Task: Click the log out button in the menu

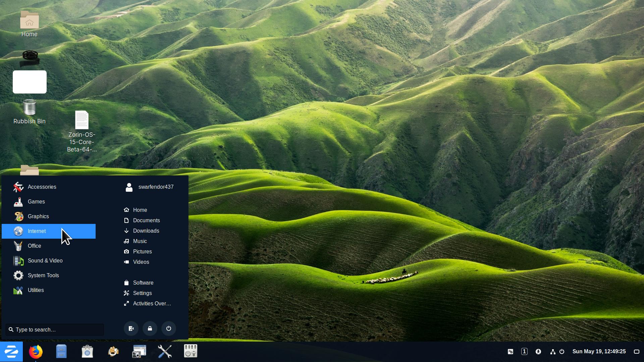Action: click(131, 328)
